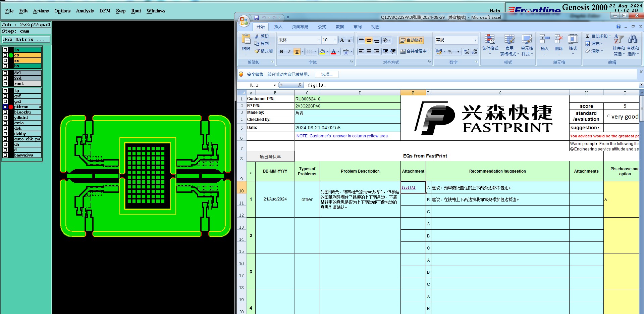Toggle bold formatting in Excel
This screenshot has height=314, width=644.
coord(281,52)
